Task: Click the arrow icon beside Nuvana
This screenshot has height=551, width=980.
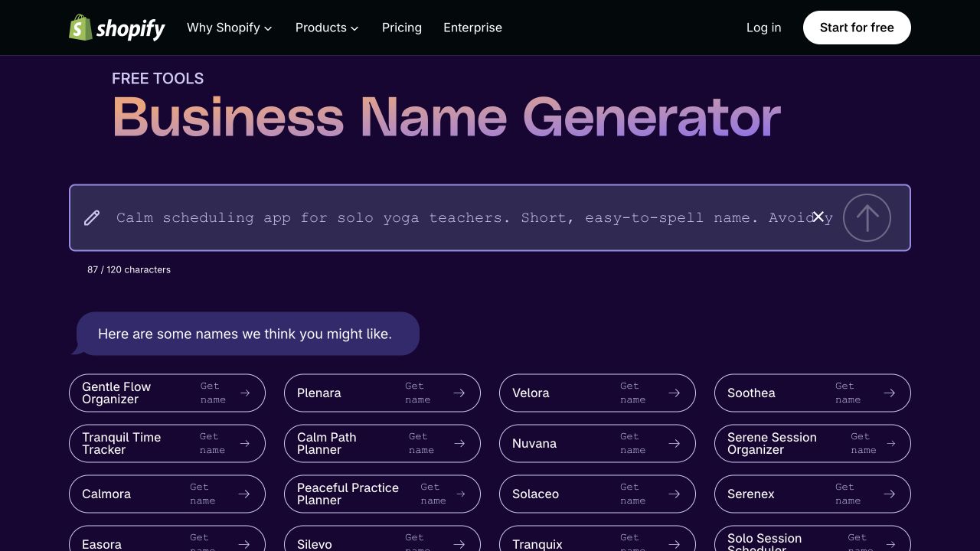Action: point(675,444)
